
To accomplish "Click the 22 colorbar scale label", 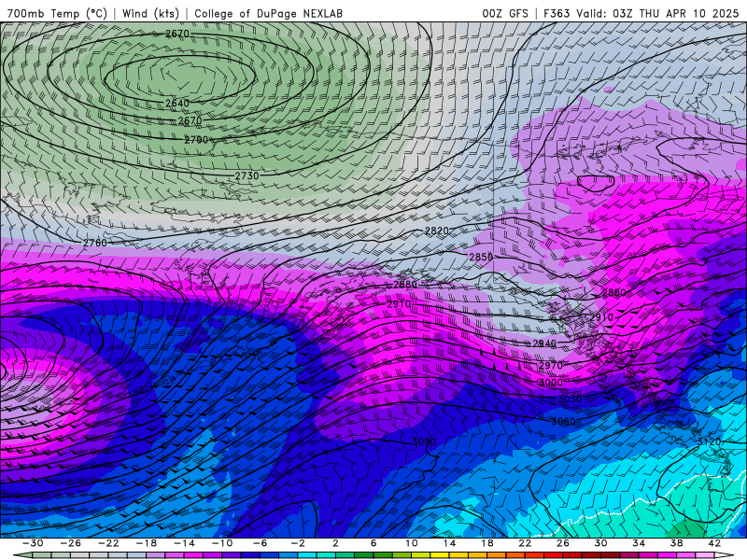I will click(525, 543).
